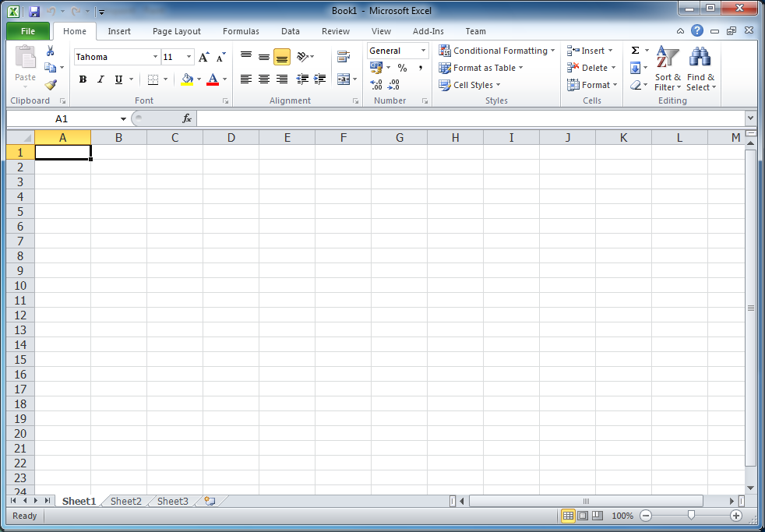Toggle Bold formatting
This screenshot has height=532, width=765.
83,79
